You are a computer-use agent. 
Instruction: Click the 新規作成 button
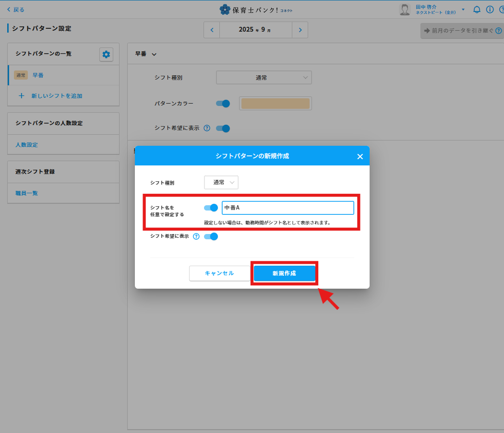pos(284,273)
